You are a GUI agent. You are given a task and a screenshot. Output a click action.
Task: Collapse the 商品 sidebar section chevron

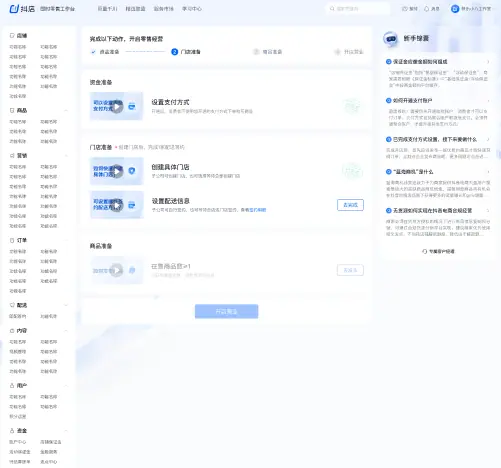(66, 110)
